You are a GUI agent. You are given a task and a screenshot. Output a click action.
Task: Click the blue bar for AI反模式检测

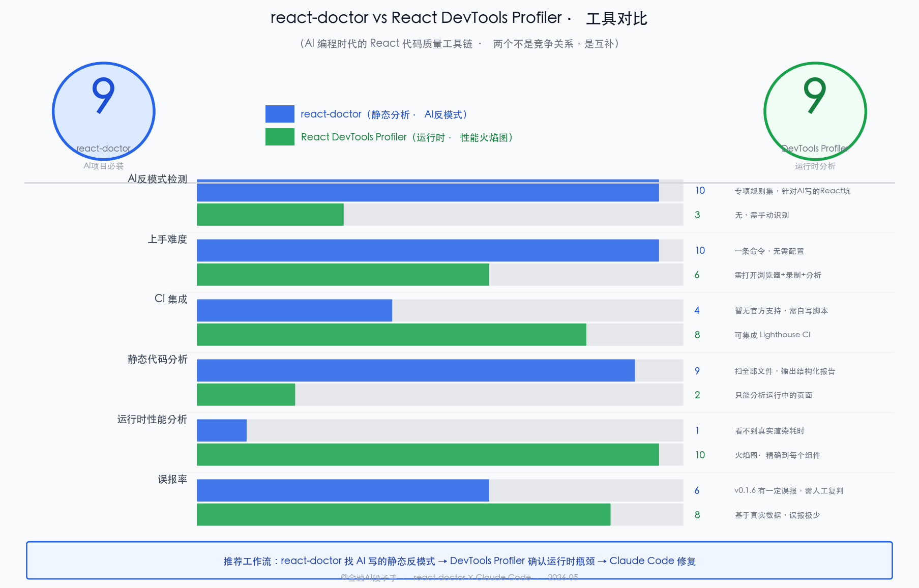(428, 190)
